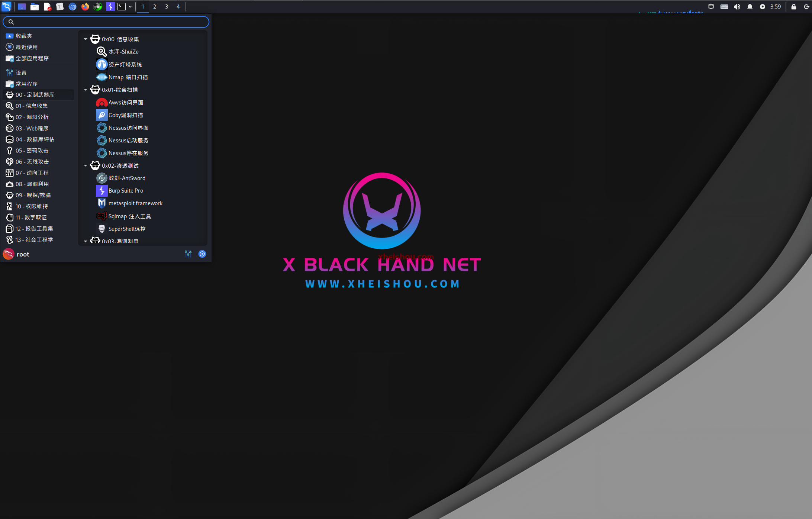Select the 13 - 社会工程学 category

39,240
